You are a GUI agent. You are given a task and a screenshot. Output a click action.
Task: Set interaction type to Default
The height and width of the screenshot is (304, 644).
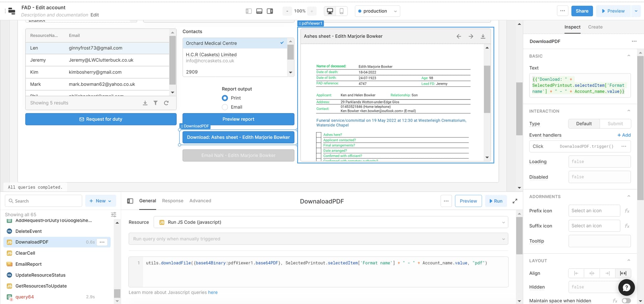(x=584, y=123)
